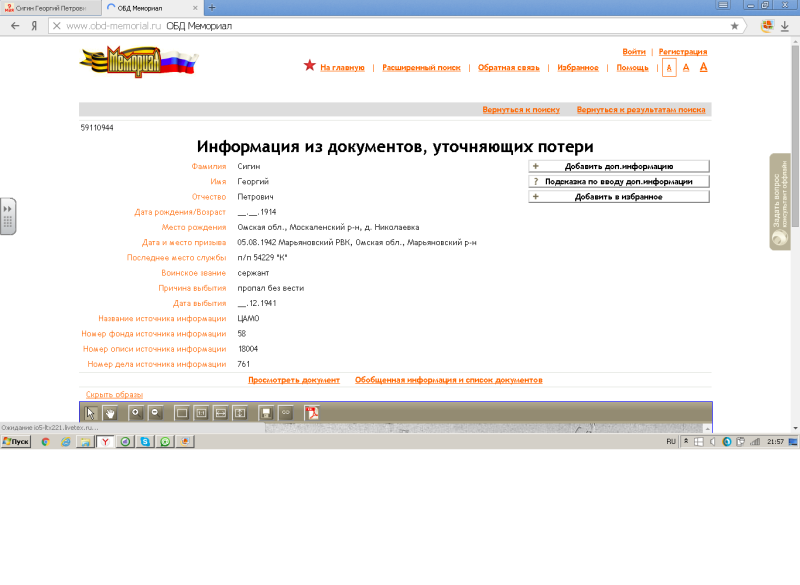Screen dimensions: 800x585
Task: Fit document to width in viewer
Action: [x=220, y=413]
